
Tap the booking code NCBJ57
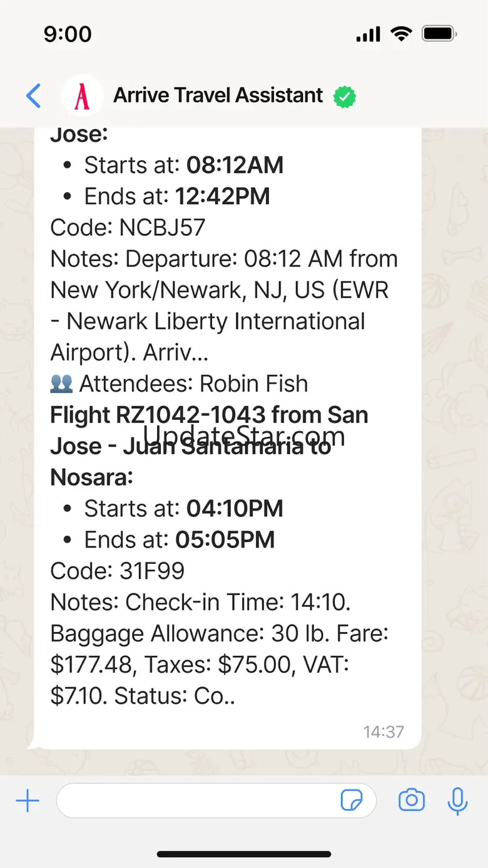(x=162, y=228)
